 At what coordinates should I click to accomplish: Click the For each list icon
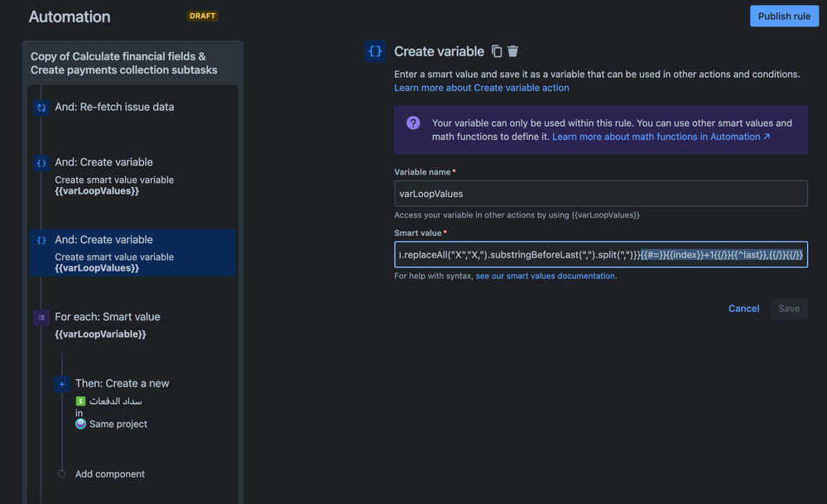(x=41, y=317)
